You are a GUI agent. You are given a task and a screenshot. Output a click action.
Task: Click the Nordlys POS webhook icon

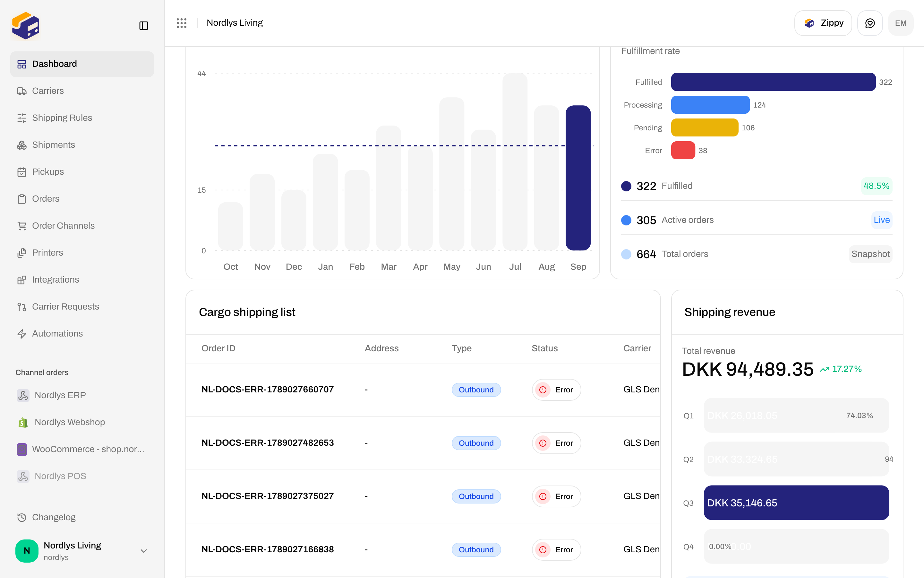(23, 476)
